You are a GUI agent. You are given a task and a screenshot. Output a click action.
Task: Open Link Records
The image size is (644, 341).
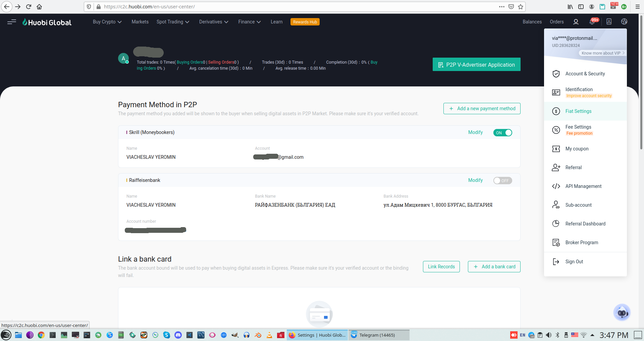click(x=441, y=267)
